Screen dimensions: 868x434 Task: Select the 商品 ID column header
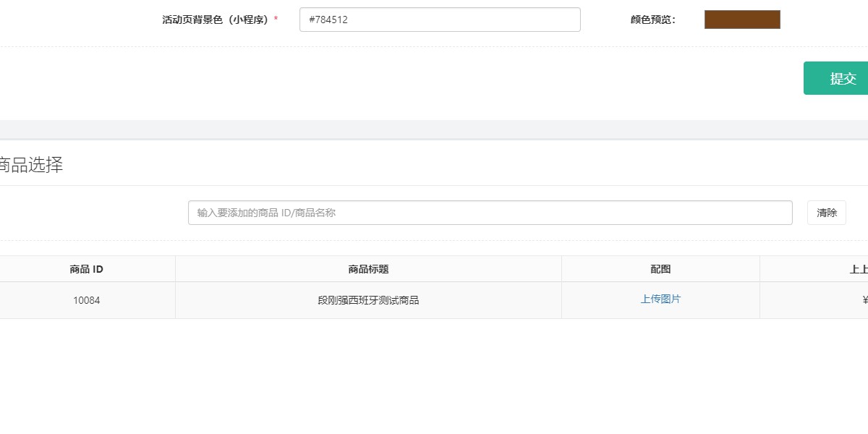86,269
